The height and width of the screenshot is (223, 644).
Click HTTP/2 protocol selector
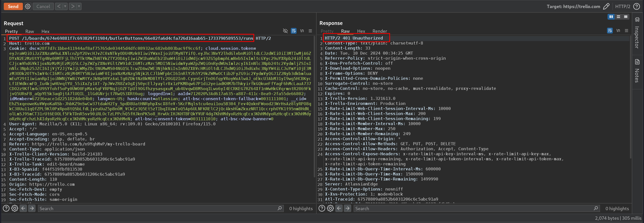(623, 6)
